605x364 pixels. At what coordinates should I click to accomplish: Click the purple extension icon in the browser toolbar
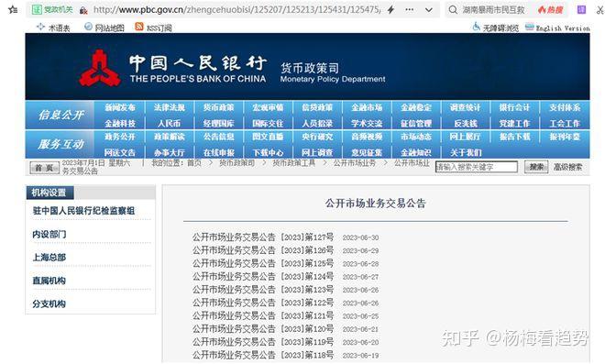pos(581,9)
